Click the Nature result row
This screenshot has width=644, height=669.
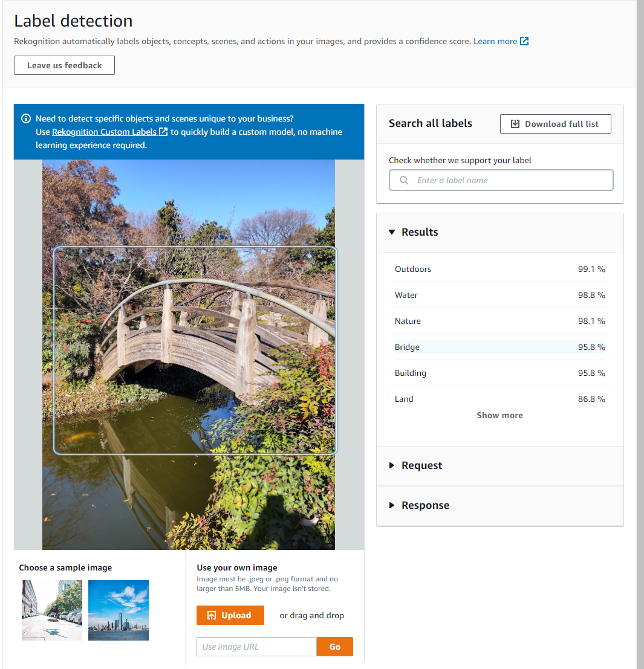point(499,322)
